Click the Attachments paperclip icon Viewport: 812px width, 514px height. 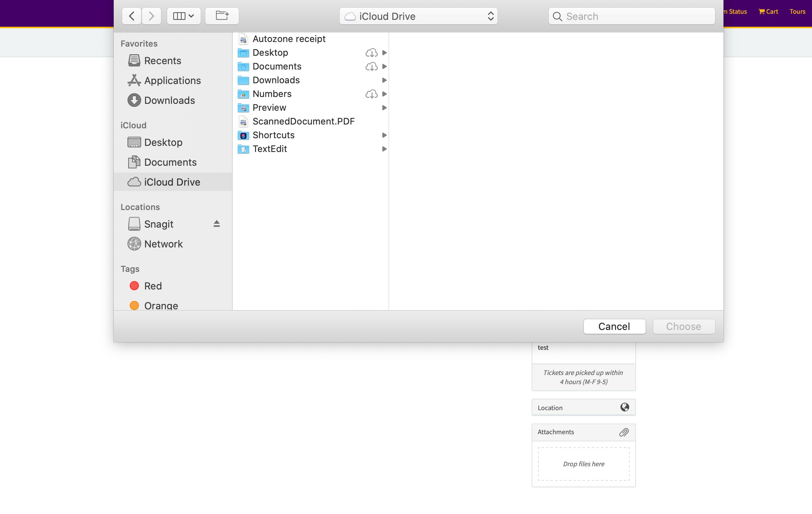tap(624, 432)
